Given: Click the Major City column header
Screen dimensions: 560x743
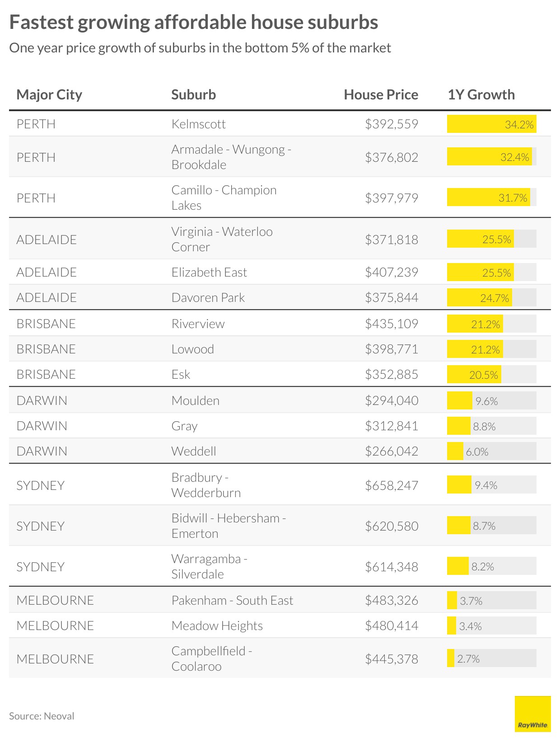Looking at the screenshot, I should pos(49,94).
